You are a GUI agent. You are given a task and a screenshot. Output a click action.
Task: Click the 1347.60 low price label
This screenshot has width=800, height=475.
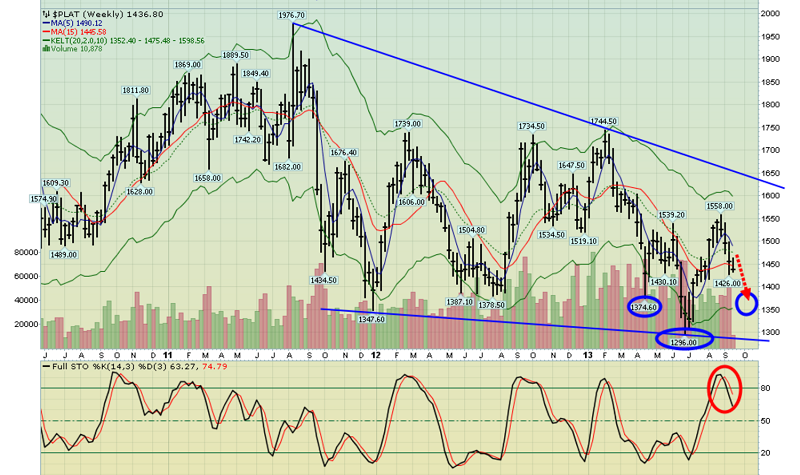tap(371, 318)
